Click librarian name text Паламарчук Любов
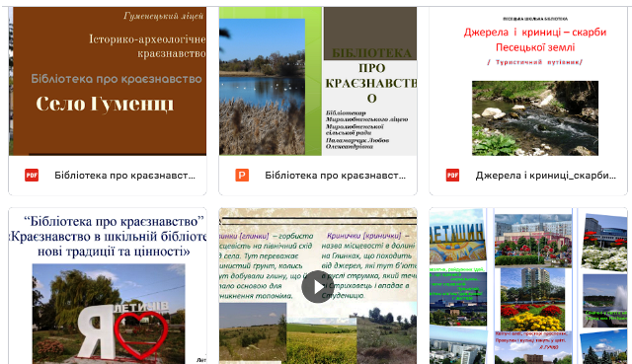Viewport: 632px width, 364px height. pyautogui.click(x=357, y=143)
